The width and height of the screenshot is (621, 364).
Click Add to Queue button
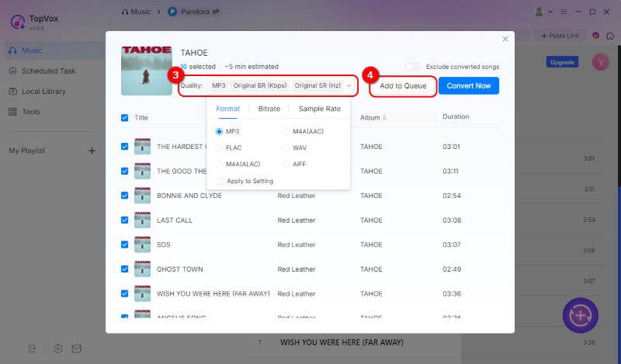point(403,85)
